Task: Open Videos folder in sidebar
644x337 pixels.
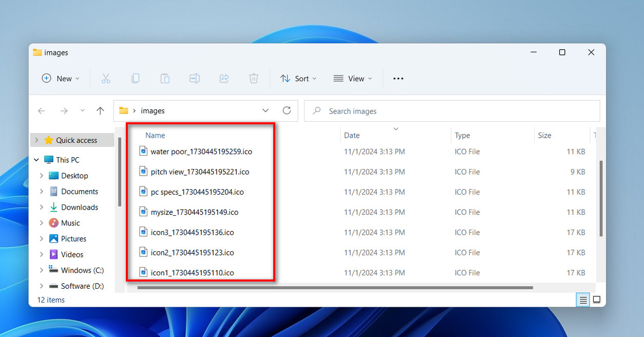Action: 72,254
